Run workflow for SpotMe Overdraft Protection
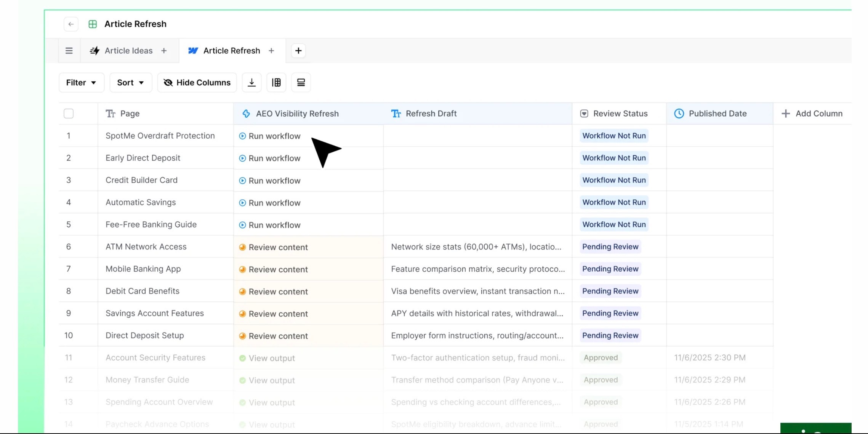The image size is (868, 434). [270, 136]
